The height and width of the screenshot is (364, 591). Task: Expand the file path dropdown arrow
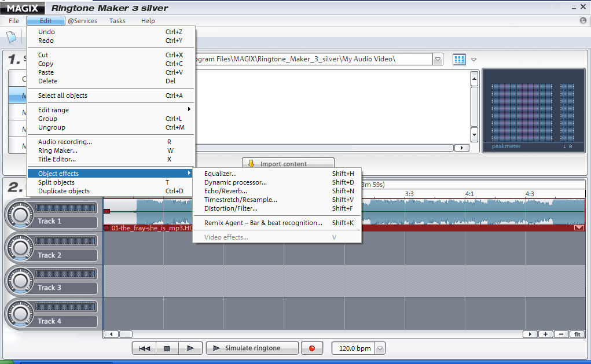pyautogui.click(x=438, y=58)
